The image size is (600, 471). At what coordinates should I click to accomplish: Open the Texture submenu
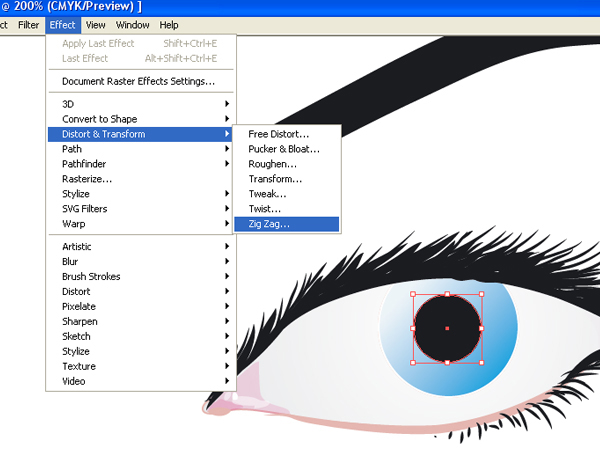(141, 366)
